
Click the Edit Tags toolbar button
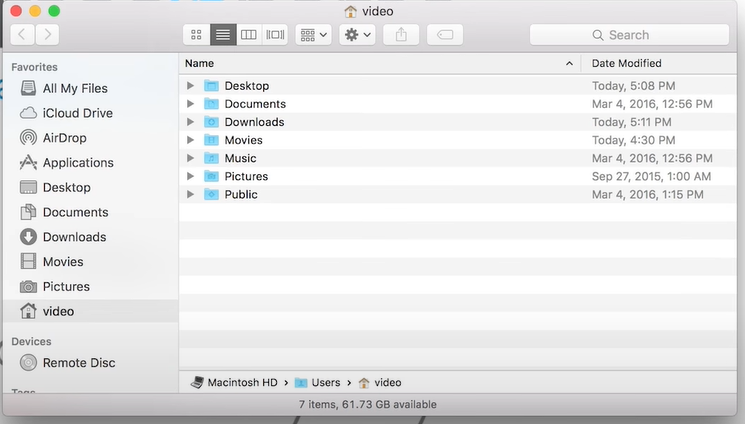445,35
